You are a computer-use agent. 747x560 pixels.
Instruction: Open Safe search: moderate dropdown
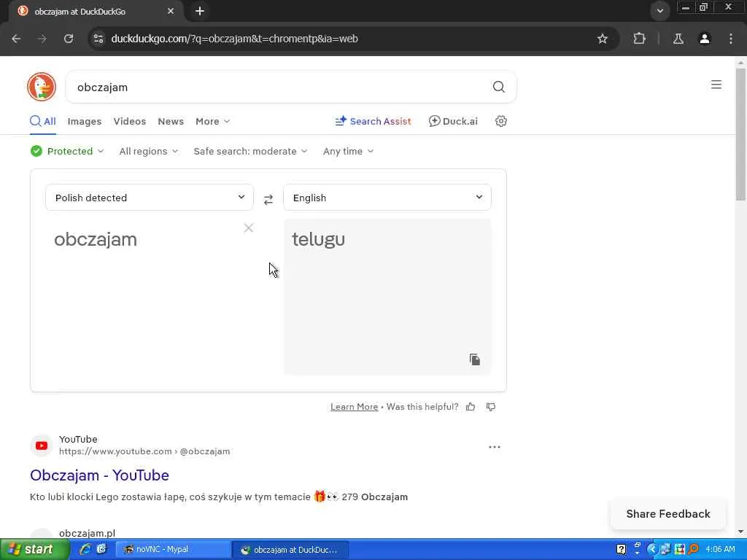[x=251, y=151]
